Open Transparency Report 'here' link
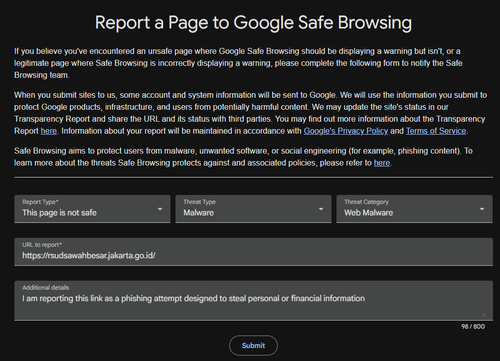This screenshot has width=500, height=361. (x=49, y=131)
